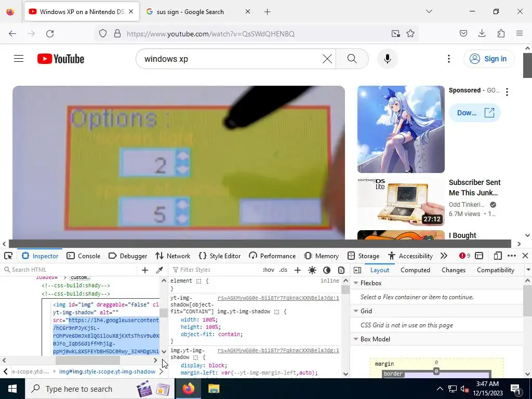Image resolution: width=532 pixels, height=399 pixels.
Task: Open Style Editor devtools tab
Action: pyautogui.click(x=220, y=256)
